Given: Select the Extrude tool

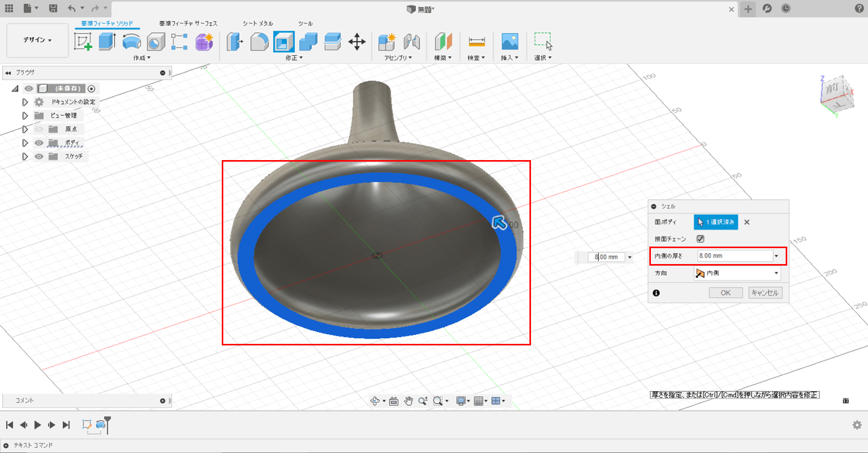Looking at the screenshot, I should [107, 42].
